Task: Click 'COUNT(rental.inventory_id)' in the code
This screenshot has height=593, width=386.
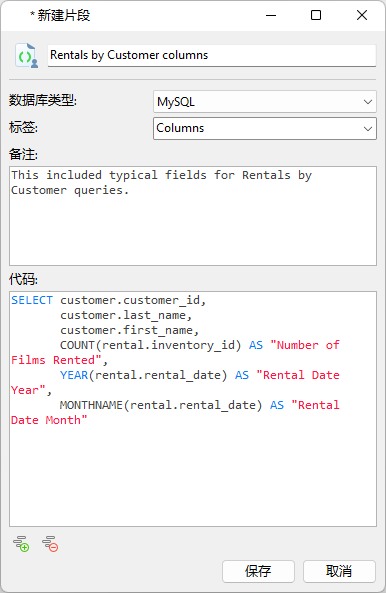Action: (150, 345)
